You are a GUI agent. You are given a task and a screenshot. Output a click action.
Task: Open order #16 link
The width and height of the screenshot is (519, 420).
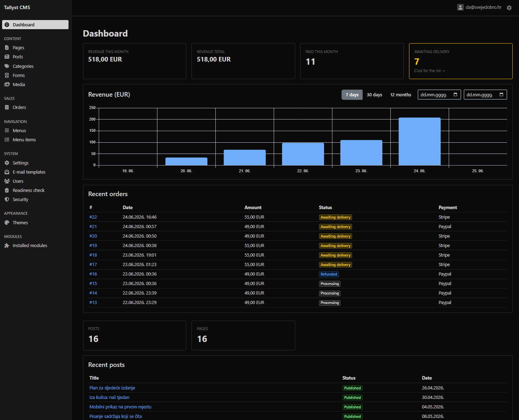(x=93, y=274)
